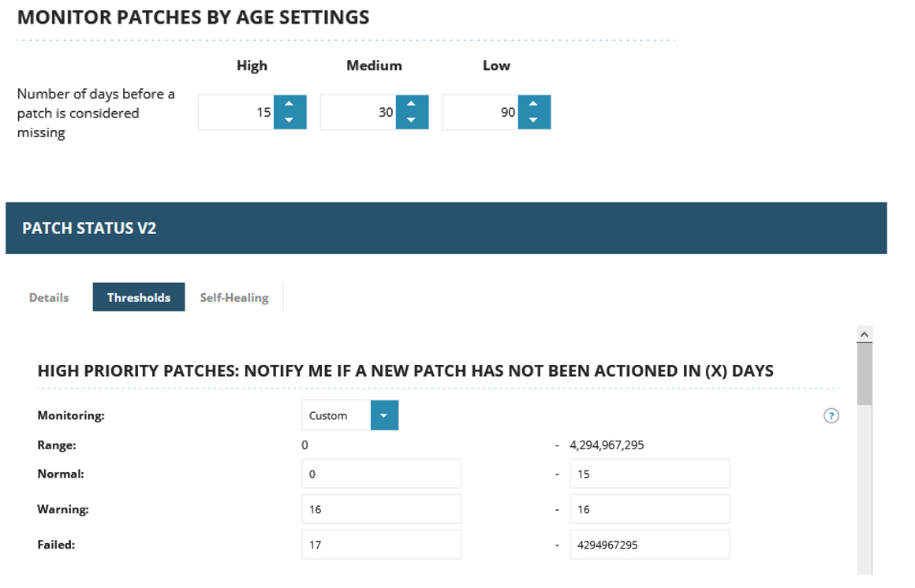This screenshot has width=915, height=588.
Task: Click the scrollbar up arrow
Action: pyautogui.click(x=865, y=334)
